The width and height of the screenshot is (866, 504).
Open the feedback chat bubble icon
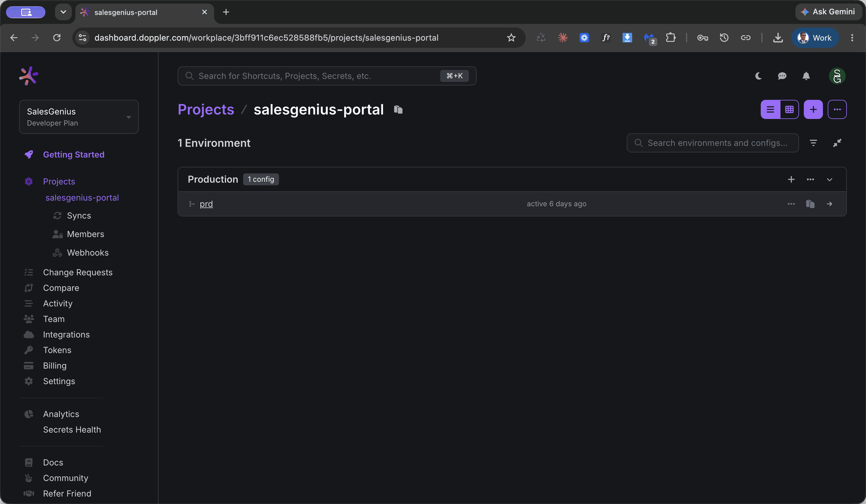tap(782, 76)
